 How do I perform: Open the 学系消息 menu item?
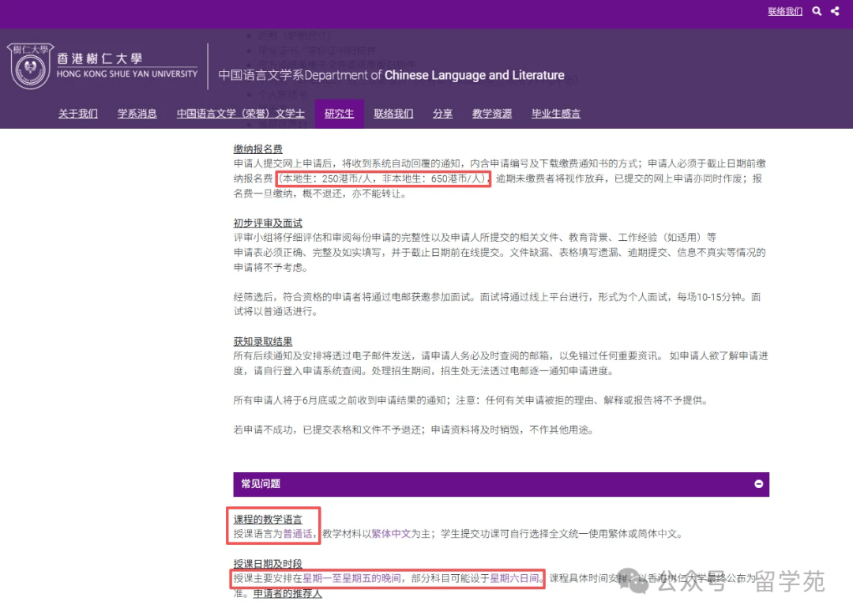137,114
